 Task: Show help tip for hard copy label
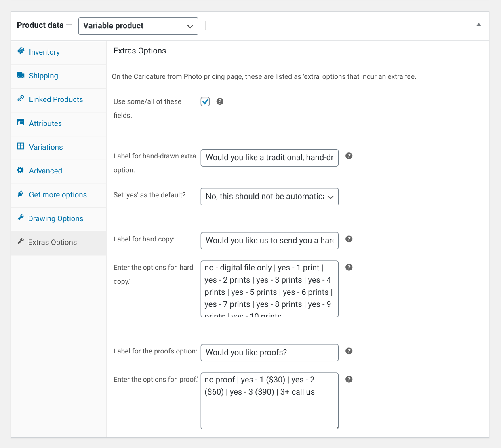coord(349,239)
